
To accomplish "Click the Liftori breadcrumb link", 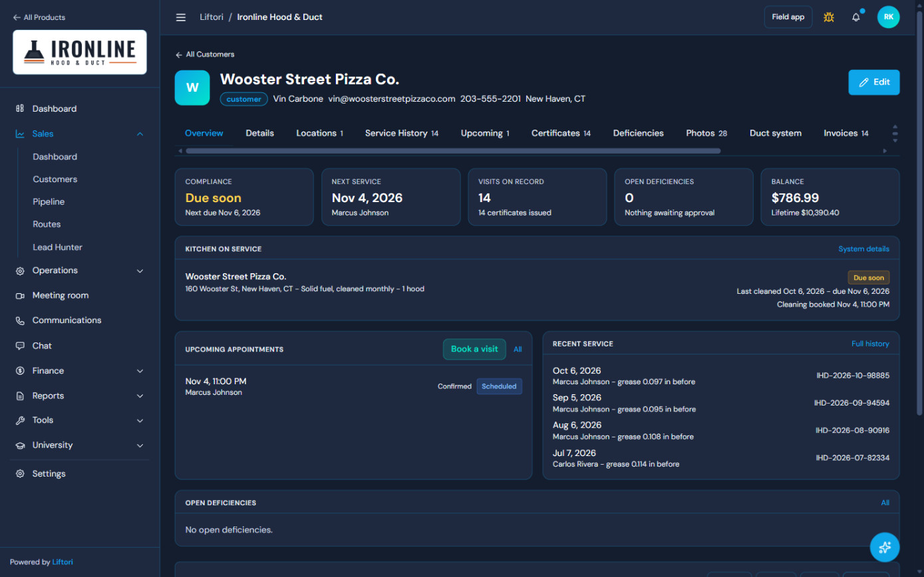I will pos(212,17).
